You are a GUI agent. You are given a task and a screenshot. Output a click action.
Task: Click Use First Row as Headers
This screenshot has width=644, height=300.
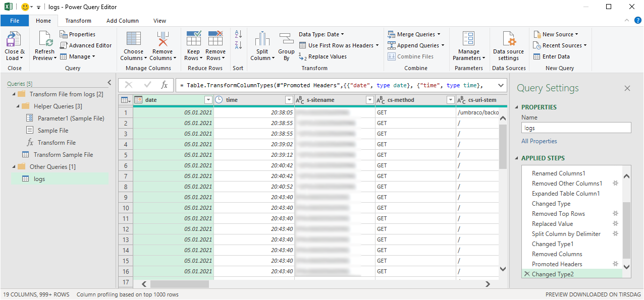coord(338,45)
